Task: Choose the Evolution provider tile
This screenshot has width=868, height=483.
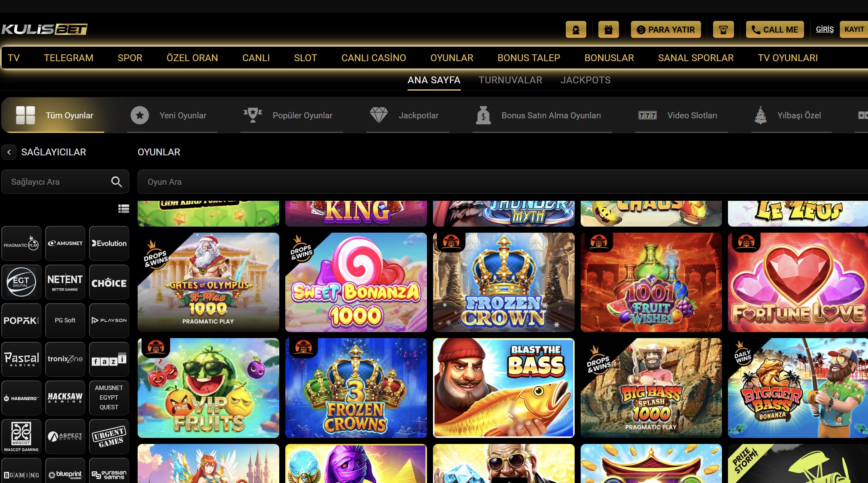Action: click(109, 244)
